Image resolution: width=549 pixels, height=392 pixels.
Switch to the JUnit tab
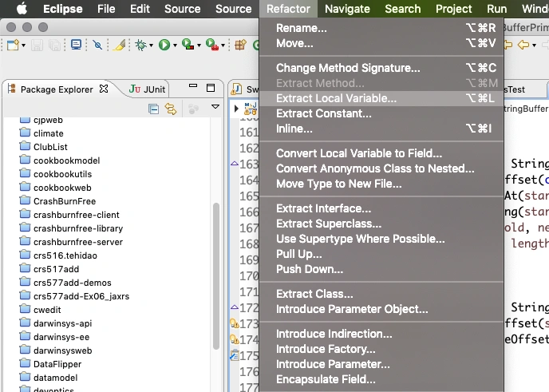point(147,89)
